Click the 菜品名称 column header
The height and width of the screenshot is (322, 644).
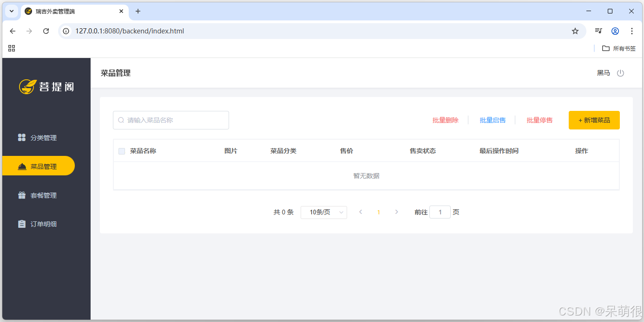pyautogui.click(x=143, y=151)
